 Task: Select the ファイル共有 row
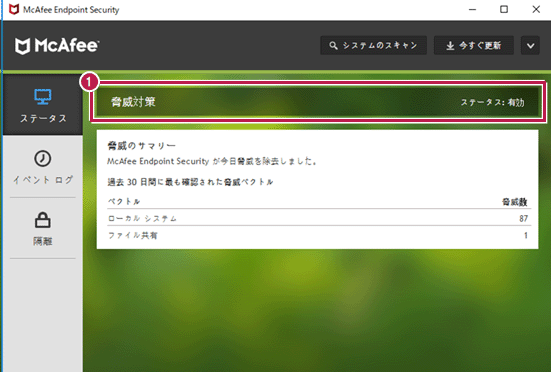coord(319,235)
